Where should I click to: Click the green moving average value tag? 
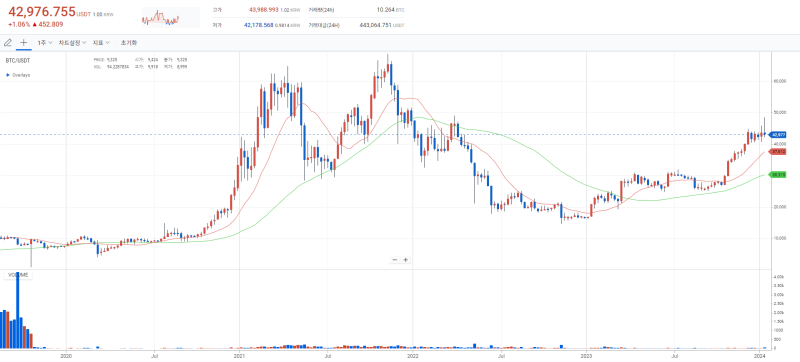(x=778, y=174)
